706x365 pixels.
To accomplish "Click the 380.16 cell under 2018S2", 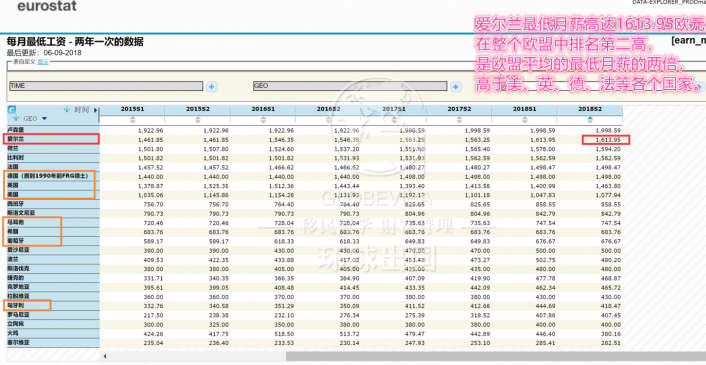I will (611, 333).
